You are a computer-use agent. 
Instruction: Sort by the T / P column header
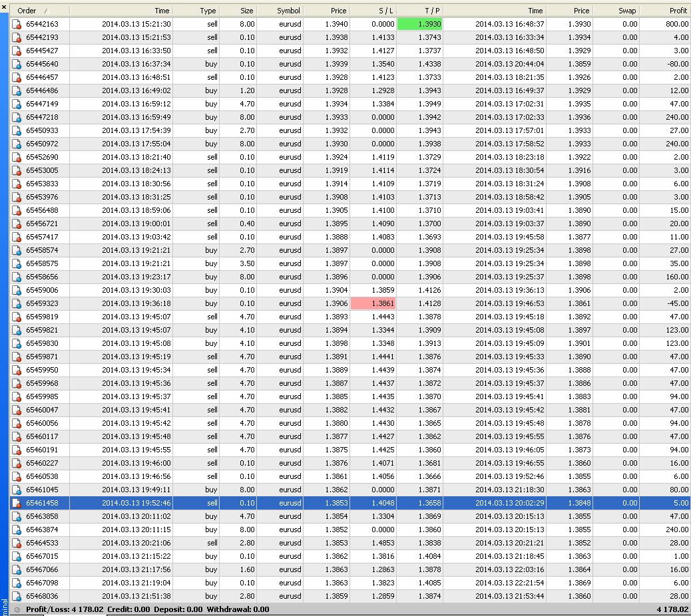420,11
